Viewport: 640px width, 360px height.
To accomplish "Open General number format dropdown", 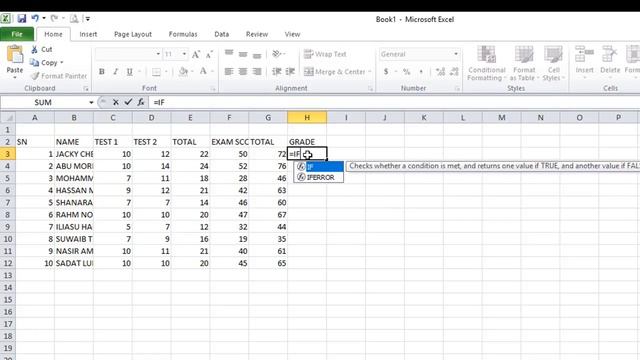I will pyautogui.click(x=456, y=54).
